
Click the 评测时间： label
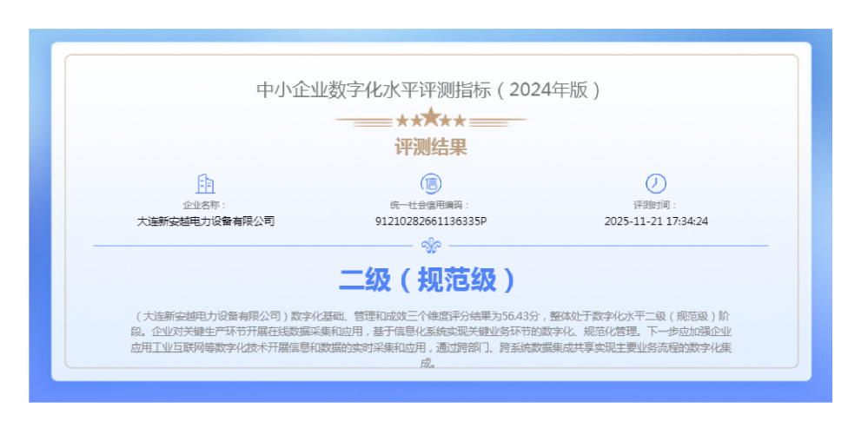pos(656,205)
